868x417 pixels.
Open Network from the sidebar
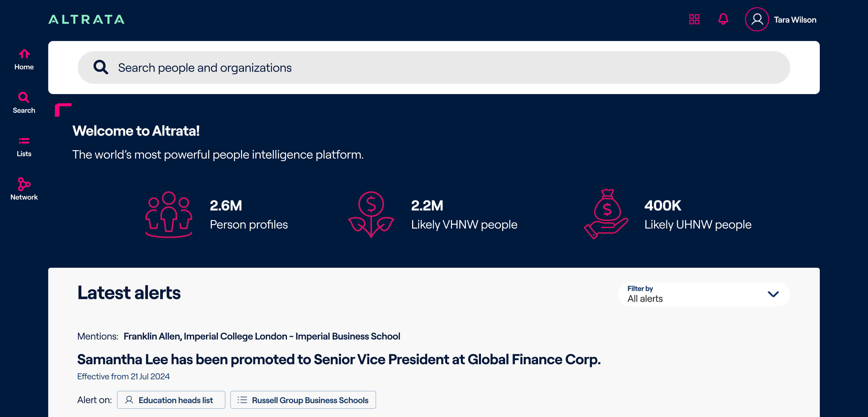coord(24,189)
